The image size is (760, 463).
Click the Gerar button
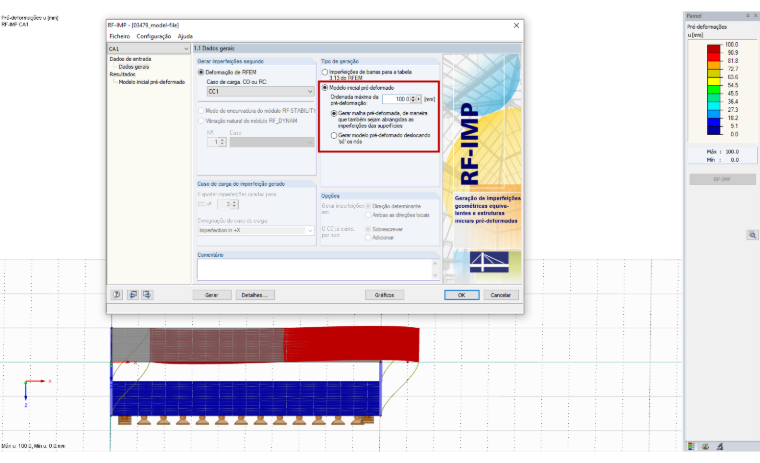(x=212, y=295)
